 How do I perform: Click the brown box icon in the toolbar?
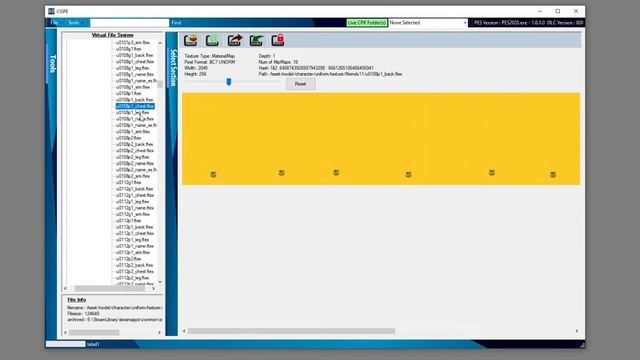click(x=191, y=40)
